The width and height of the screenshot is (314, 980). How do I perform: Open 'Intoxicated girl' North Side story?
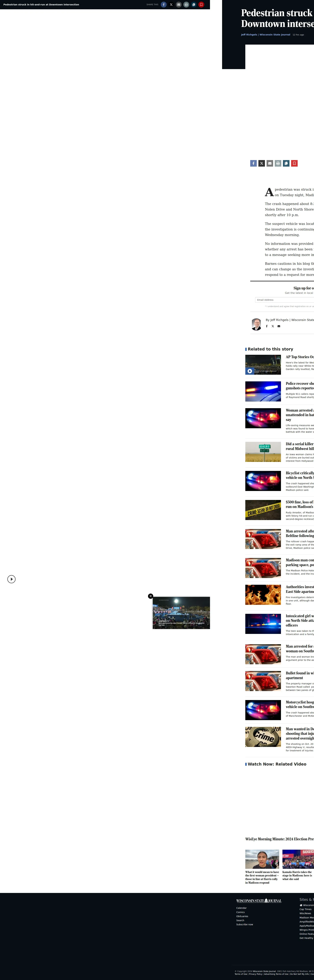[x=300, y=621]
